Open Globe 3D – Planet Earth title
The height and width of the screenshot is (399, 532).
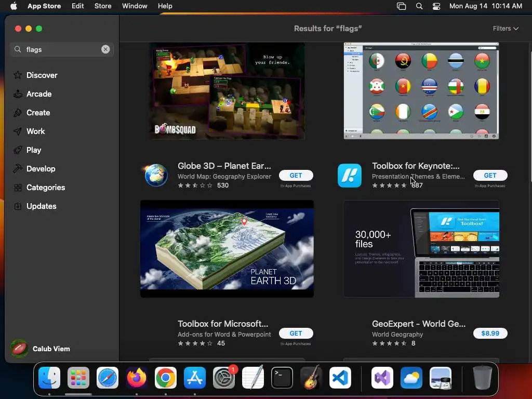point(224,166)
